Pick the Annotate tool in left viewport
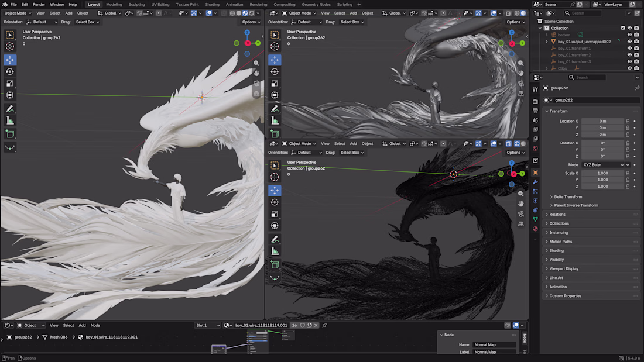 pos(10,109)
